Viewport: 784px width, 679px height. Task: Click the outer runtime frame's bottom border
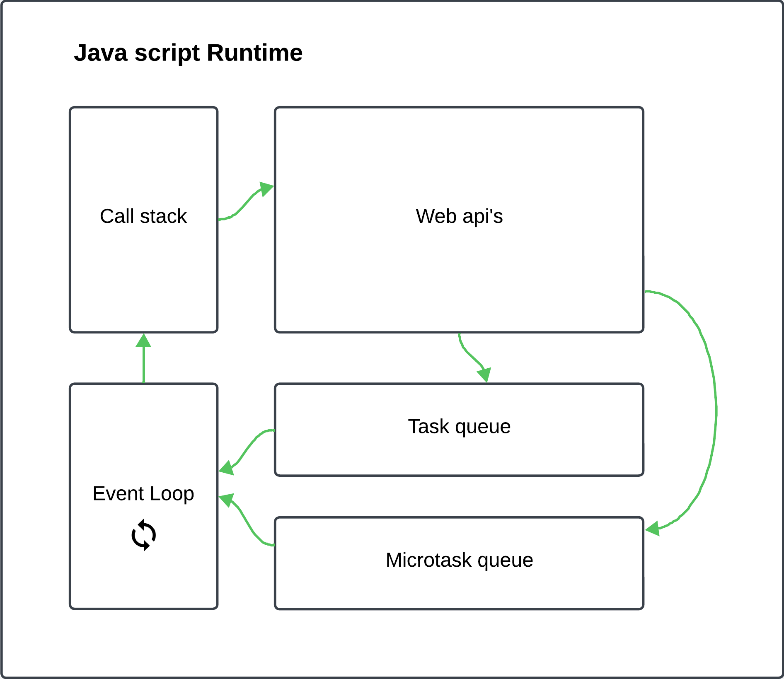(x=392, y=677)
